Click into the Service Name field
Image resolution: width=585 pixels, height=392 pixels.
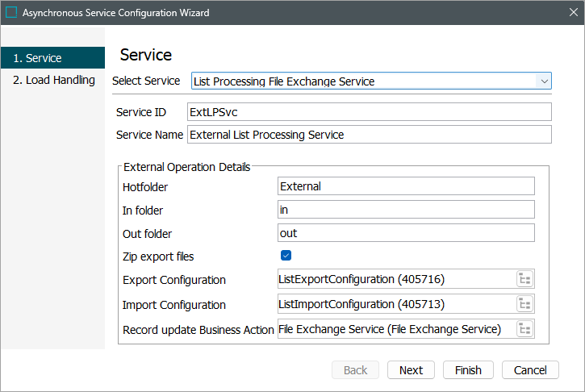(x=370, y=134)
